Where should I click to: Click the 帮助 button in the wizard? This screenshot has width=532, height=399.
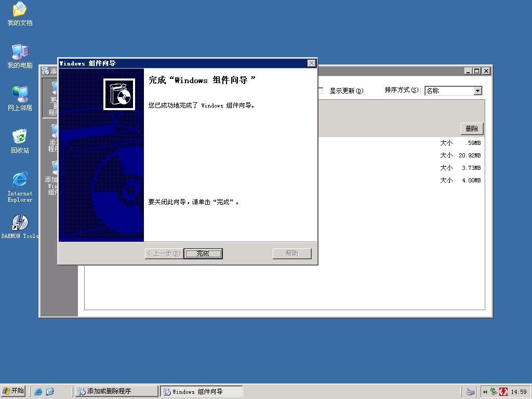point(292,254)
